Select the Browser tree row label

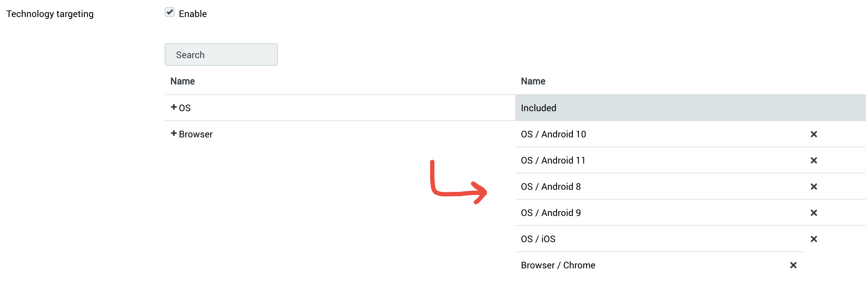pos(196,134)
